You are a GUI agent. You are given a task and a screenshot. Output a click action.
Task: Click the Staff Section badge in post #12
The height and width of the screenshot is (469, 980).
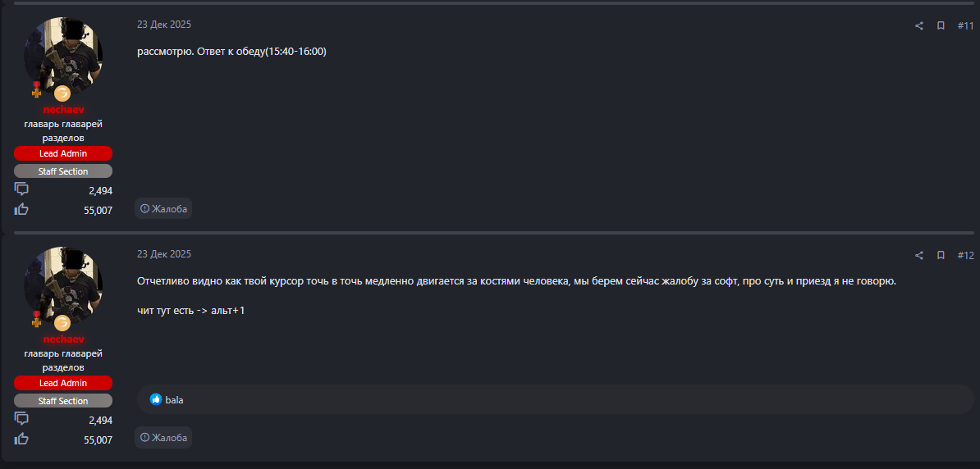[x=63, y=401]
